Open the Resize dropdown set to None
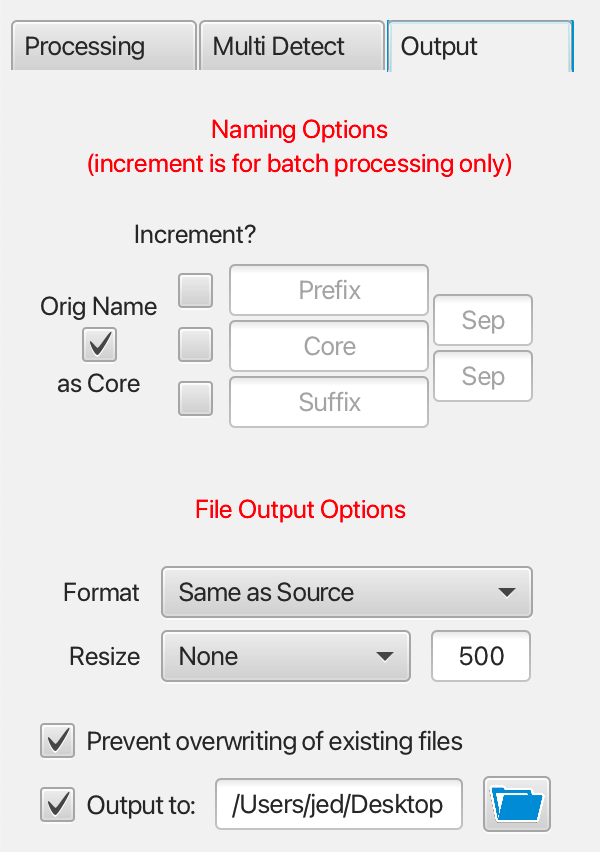This screenshot has height=852, width=600. pyautogui.click(x=286, y=656)
